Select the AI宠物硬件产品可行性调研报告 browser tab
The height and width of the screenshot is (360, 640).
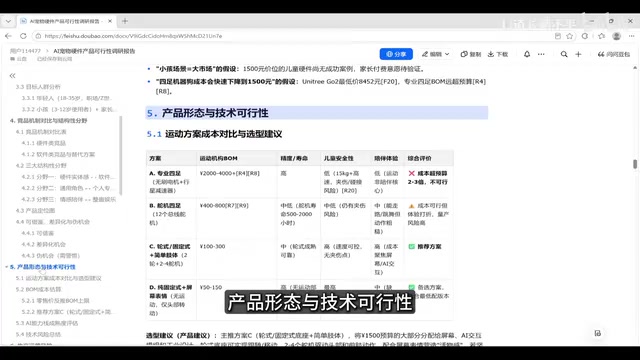[x=66, y=21]
